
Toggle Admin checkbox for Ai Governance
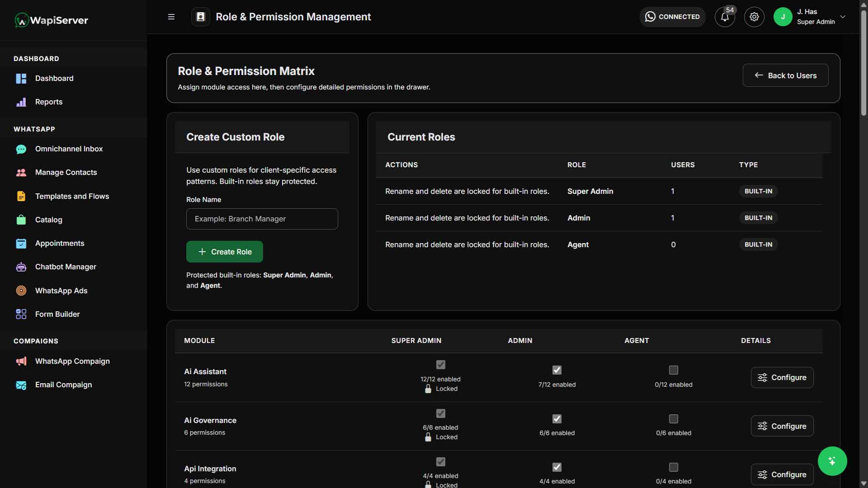[557, 419]
